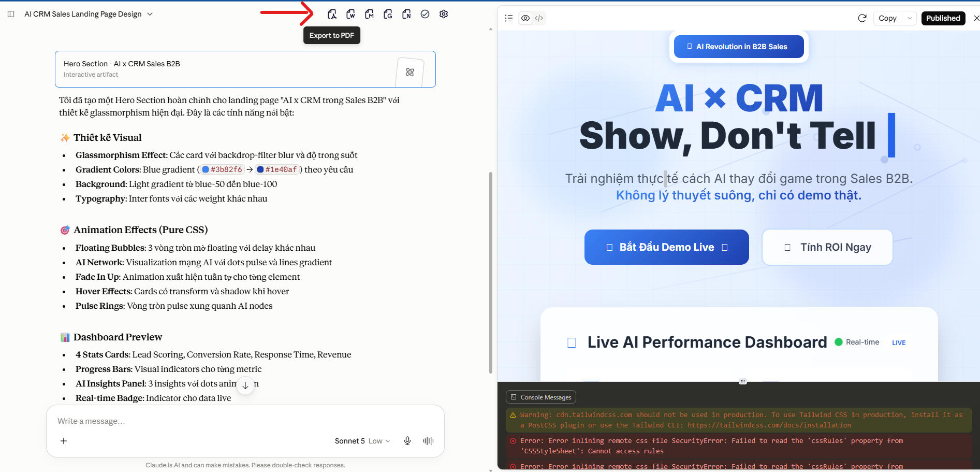Click the Typography bullet text
Image resolution: width=980 pixels, height=472 pixels.
click(171, 198)
